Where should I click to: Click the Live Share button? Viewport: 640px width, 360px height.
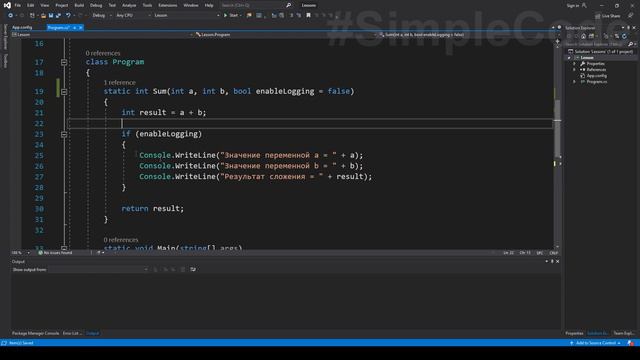point(608,16)
